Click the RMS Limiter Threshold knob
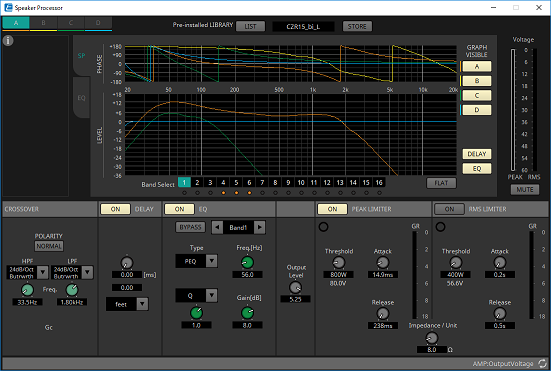551x371 pixels. [456, 262]
